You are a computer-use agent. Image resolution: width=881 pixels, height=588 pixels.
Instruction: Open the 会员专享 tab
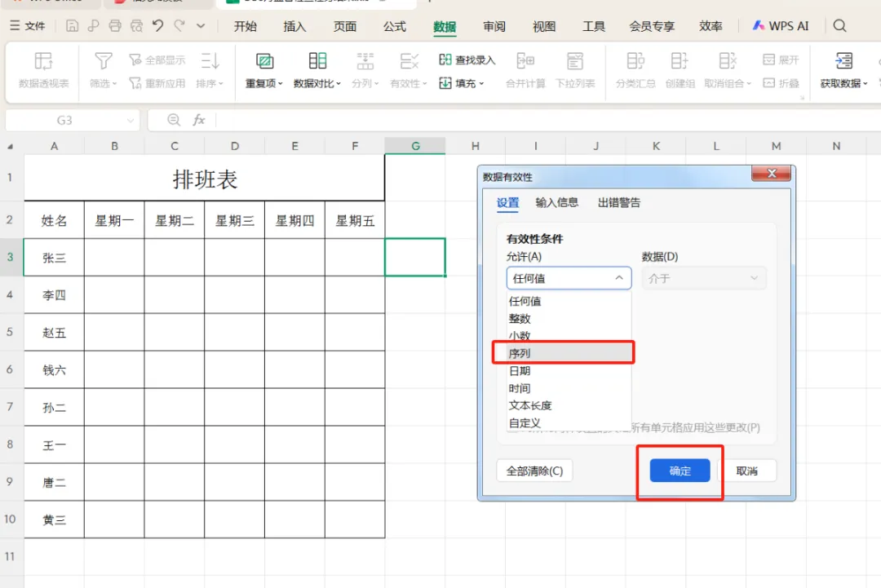click(x=652, y=26)
